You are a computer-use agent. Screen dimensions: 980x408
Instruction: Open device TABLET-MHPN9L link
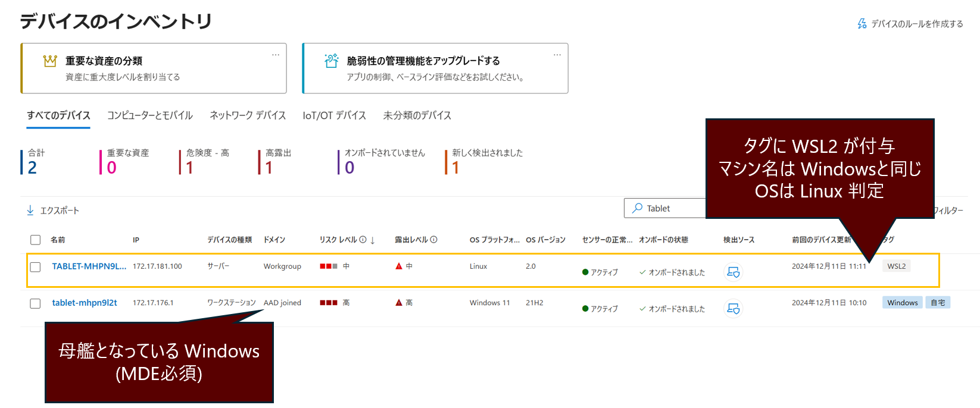89,266
